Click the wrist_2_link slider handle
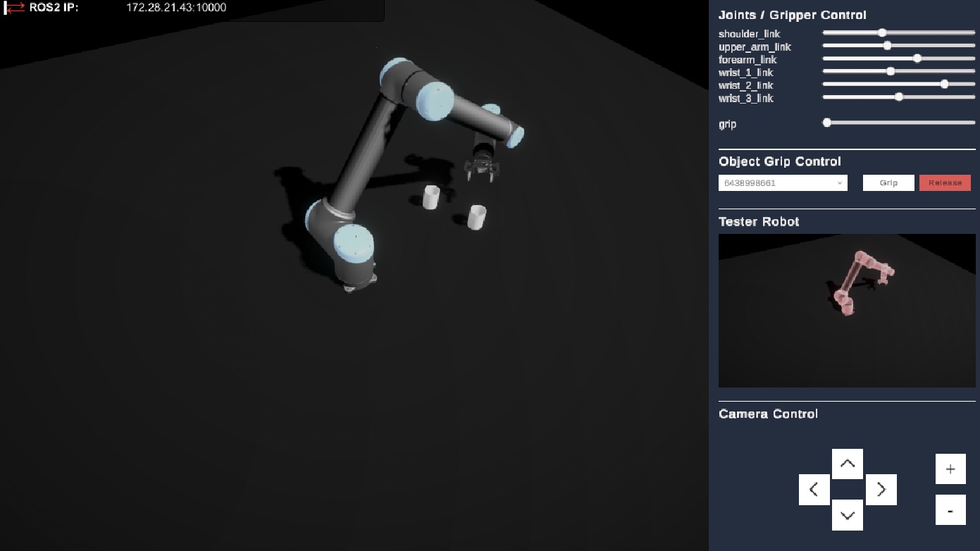 [944, 84]
